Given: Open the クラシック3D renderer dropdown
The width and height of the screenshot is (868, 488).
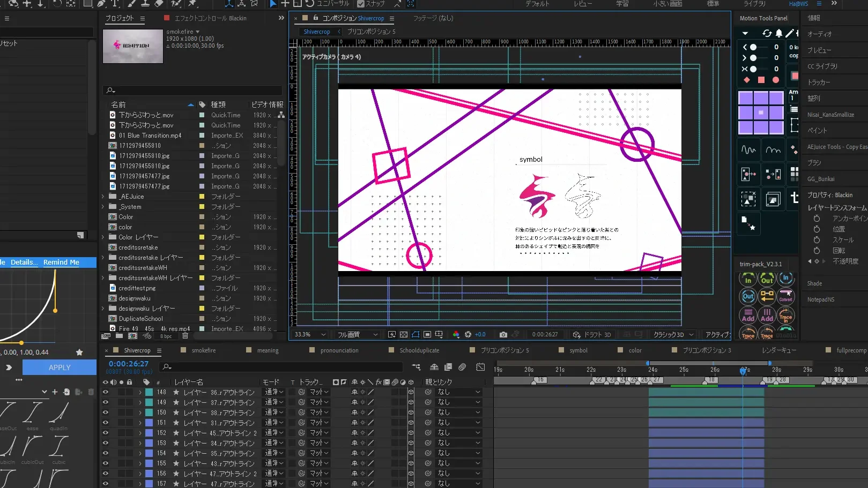Looking at the screenshot, I should [673, 334].
